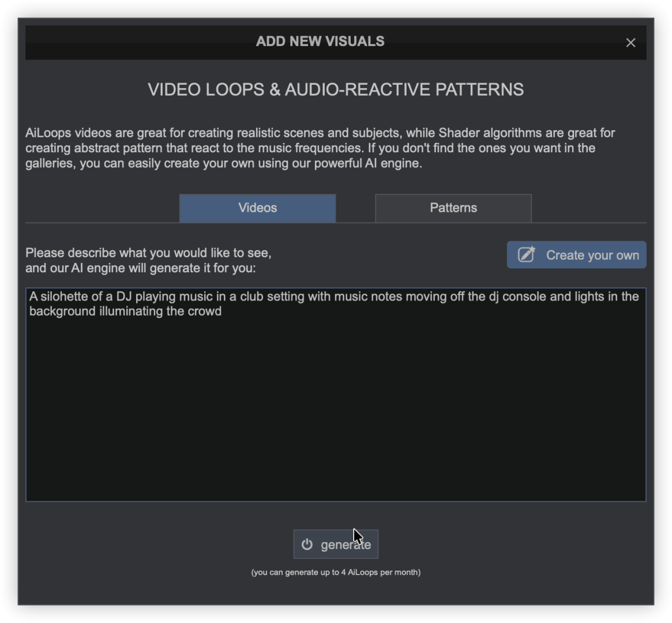Place cursor after the word 'crowd'
The image size is (672, 623).
222,312
